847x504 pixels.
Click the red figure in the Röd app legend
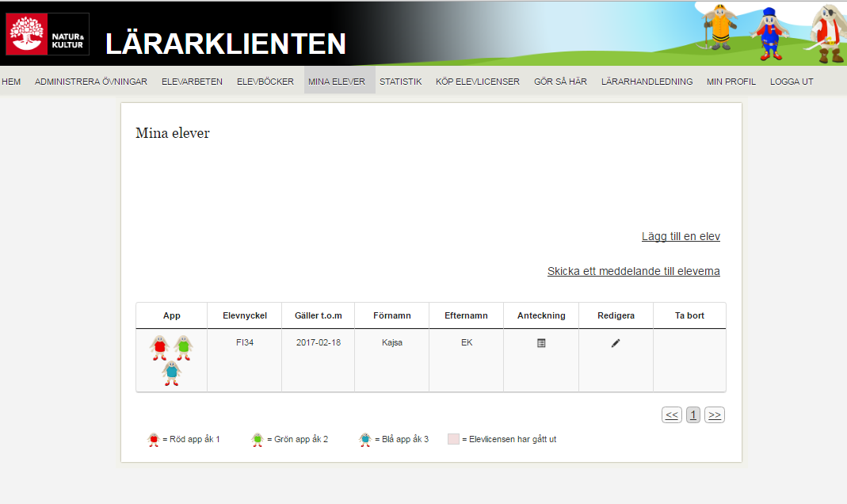(154, 440)
